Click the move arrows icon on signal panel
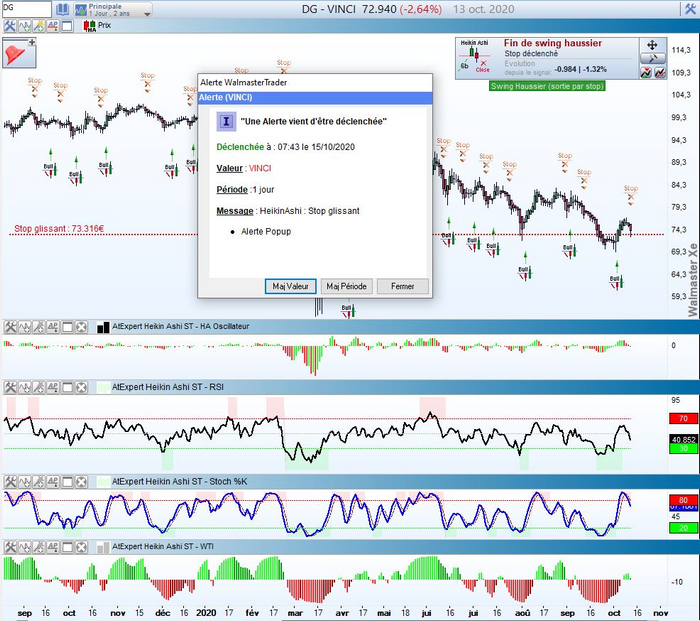Viewport: 700px width, 621px height. (x=652, y=45)
